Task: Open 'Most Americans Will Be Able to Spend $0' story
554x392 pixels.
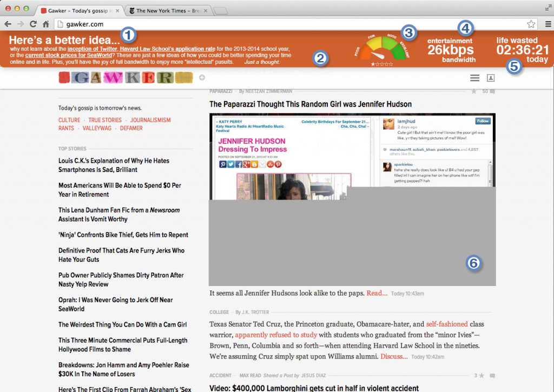Action: [120, 190]
